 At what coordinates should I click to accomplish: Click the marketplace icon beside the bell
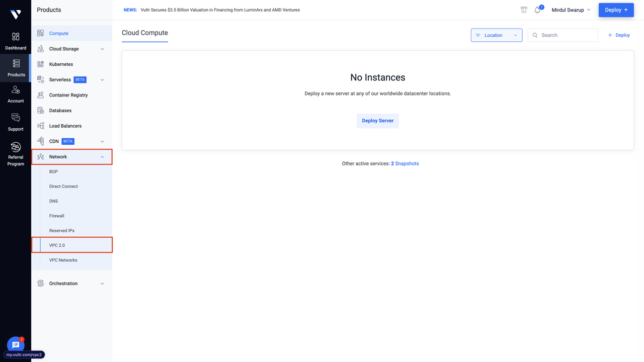(524, 10)
